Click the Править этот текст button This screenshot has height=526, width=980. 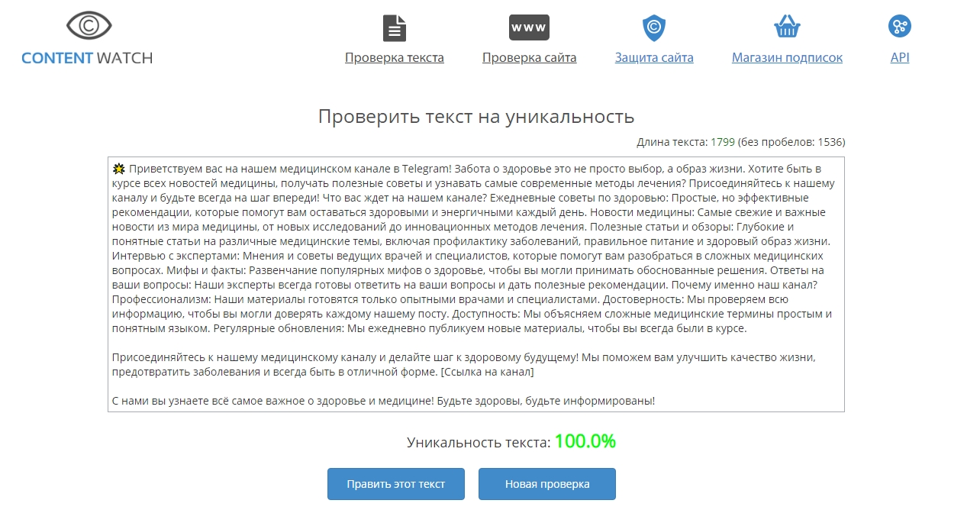(x=395, y=484)
